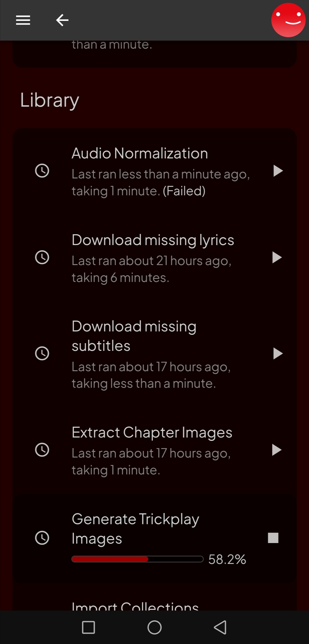
Task: Open the Audio Normalization task title
Action: click(140, 154)
